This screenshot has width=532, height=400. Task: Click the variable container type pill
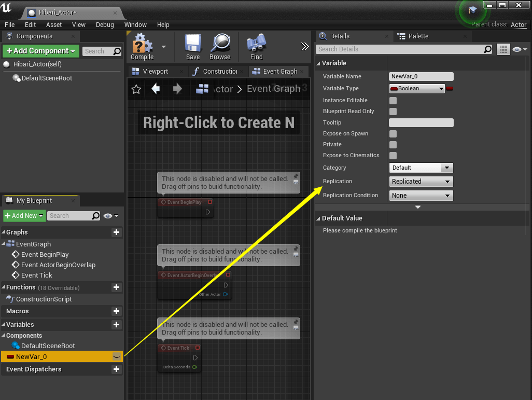point(450,89)
